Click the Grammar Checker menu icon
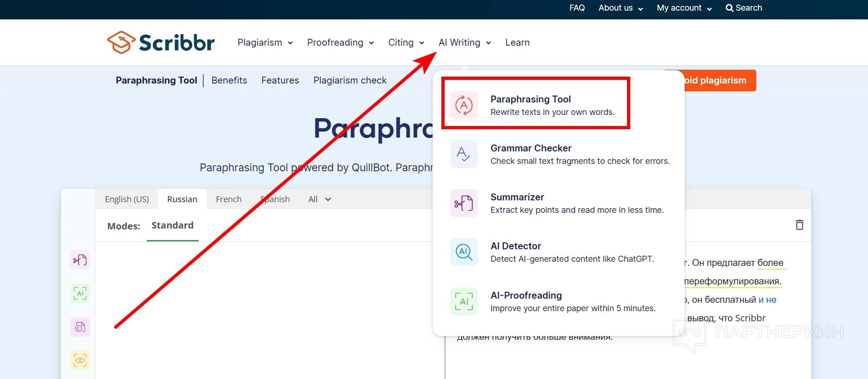Viewport: 868px width, 379px height. [464, 154]
